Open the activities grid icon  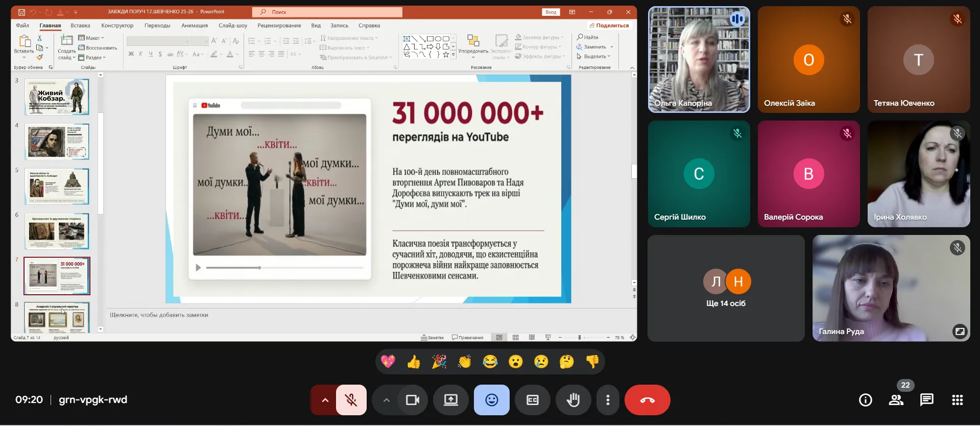click(x=957, y=400)
